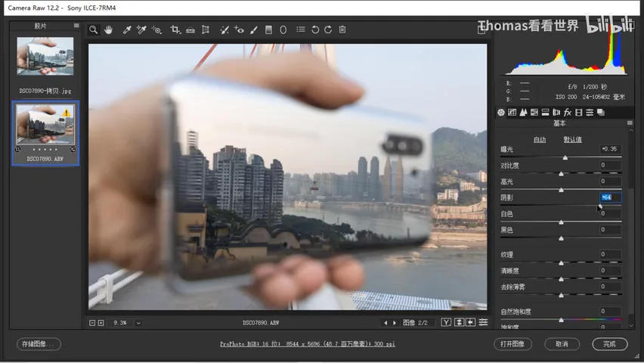Open the Filmstrip panel menu

click(76, 26)
